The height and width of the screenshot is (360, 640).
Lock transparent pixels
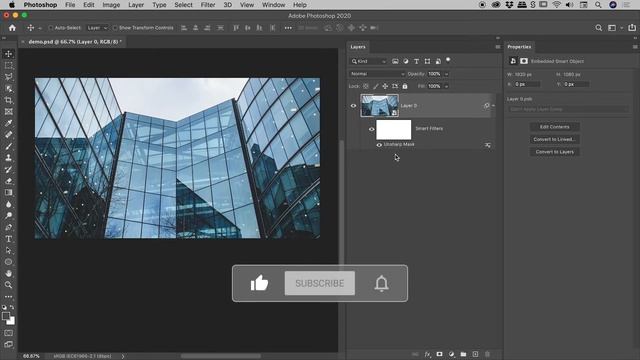pyautogui.click(x=366, y=86)
